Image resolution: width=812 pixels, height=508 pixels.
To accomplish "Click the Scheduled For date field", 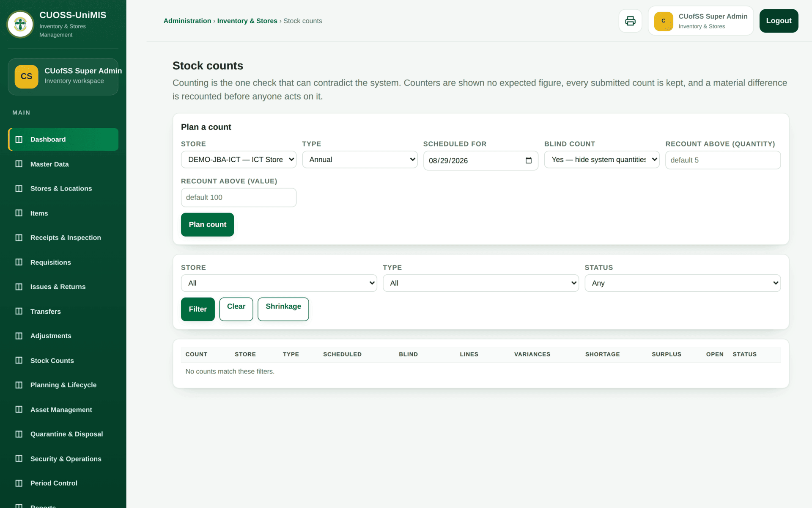I will click(481, 160).
